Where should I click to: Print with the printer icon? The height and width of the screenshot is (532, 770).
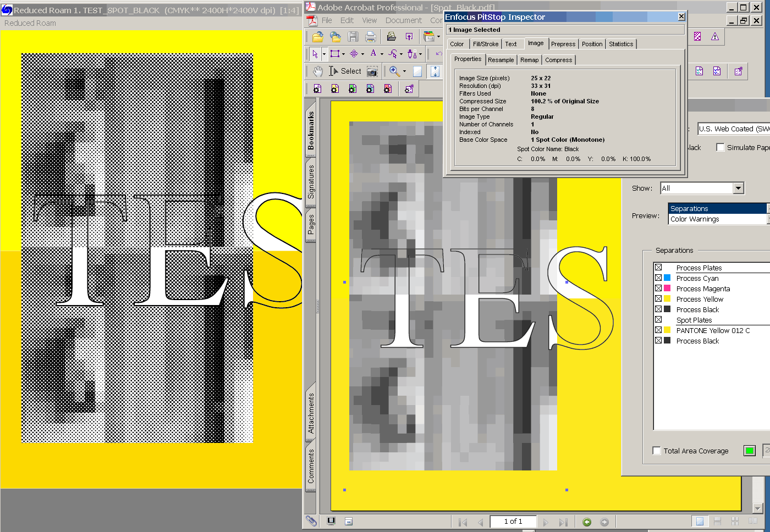click(x=371, y=37)
